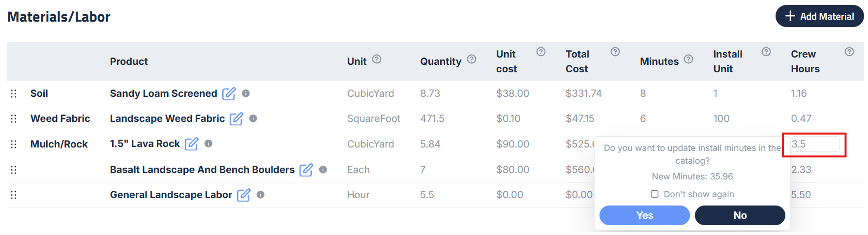
Task: Edit the Landscape Weed Fabric product
Action: coord(237,118)
